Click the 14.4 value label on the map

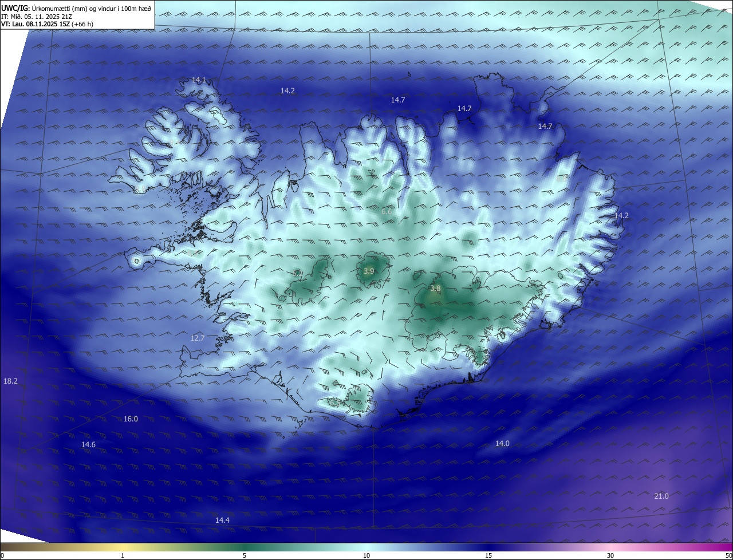(222, 520)
